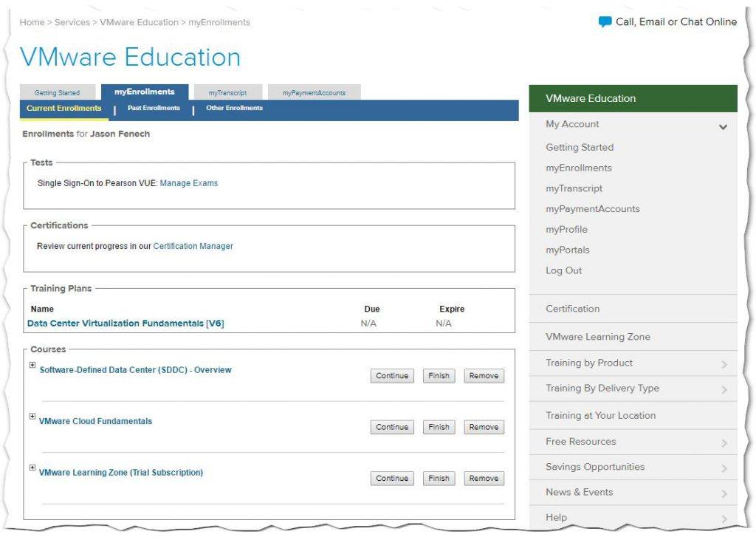Screen dimensions: 756x537
Task: Open the myTranscript tab
Action: (x=228, y=92)
